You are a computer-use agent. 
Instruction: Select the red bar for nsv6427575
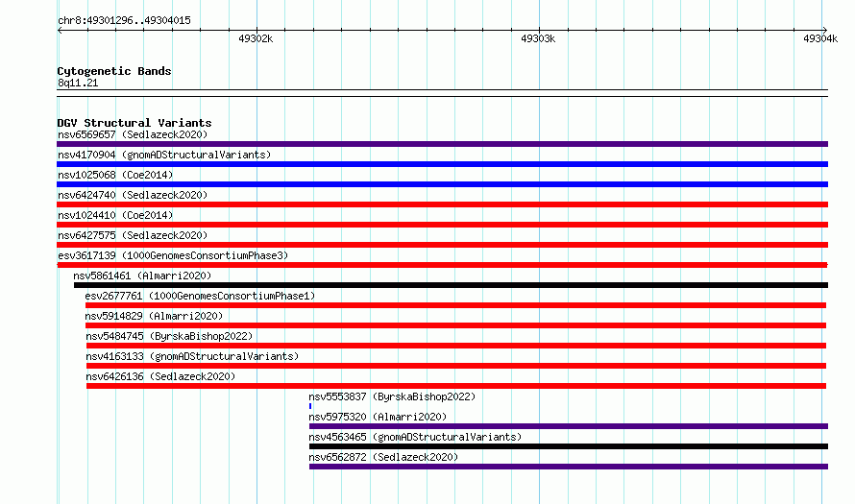coord(442,245)
